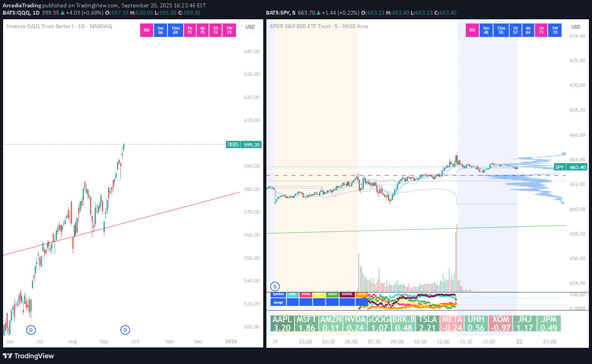The width and height of the screenshot is (592, 364).
Task: Select the 1W RSI cell on SPY chart
Action: (555, 30)
